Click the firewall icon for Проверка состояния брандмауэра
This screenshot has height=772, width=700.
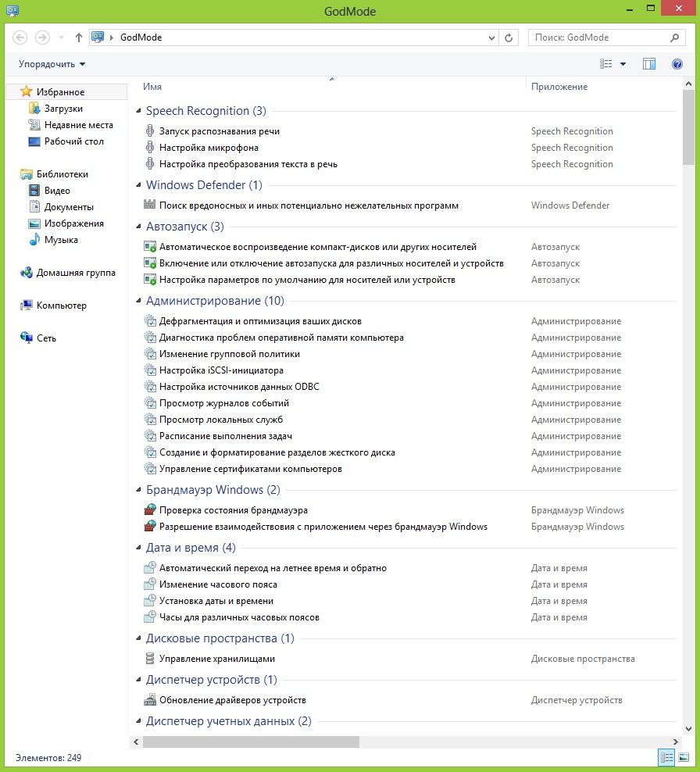point(150,509)
